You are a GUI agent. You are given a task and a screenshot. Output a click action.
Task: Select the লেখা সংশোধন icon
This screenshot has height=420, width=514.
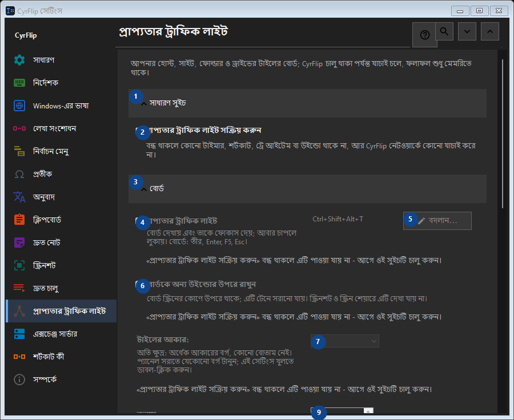(x=19, y=128)
